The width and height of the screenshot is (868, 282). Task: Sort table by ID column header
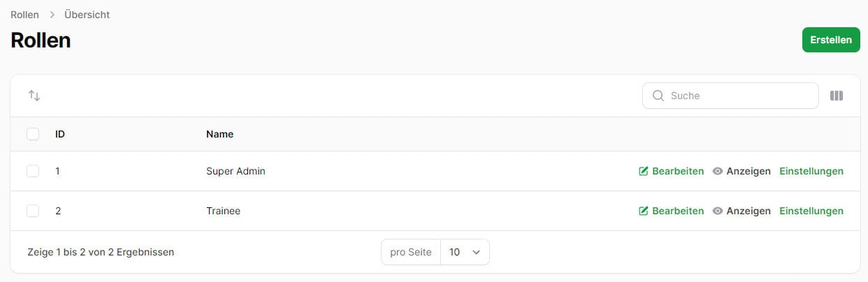pos(60,134)
